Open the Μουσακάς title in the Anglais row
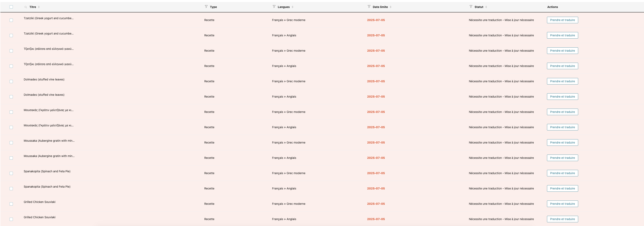This screenshot has height=226, width=644. tap(49, 126)
